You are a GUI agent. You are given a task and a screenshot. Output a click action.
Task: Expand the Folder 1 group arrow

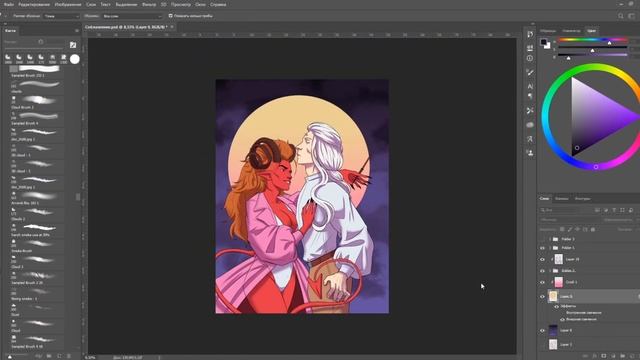coord(550,248)
